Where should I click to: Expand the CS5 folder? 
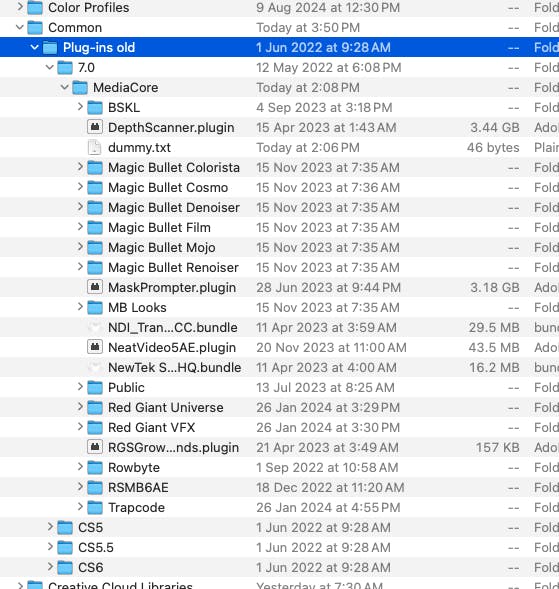[x=50, y=527]
